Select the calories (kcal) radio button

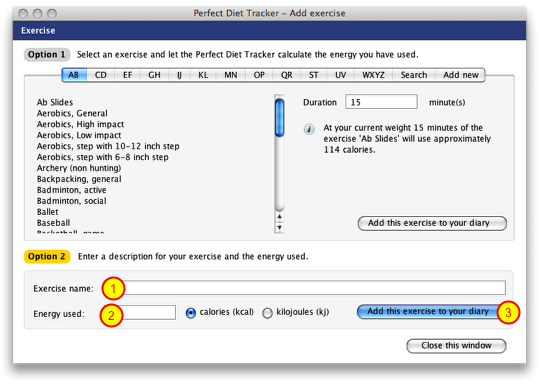tap(190, 313)
